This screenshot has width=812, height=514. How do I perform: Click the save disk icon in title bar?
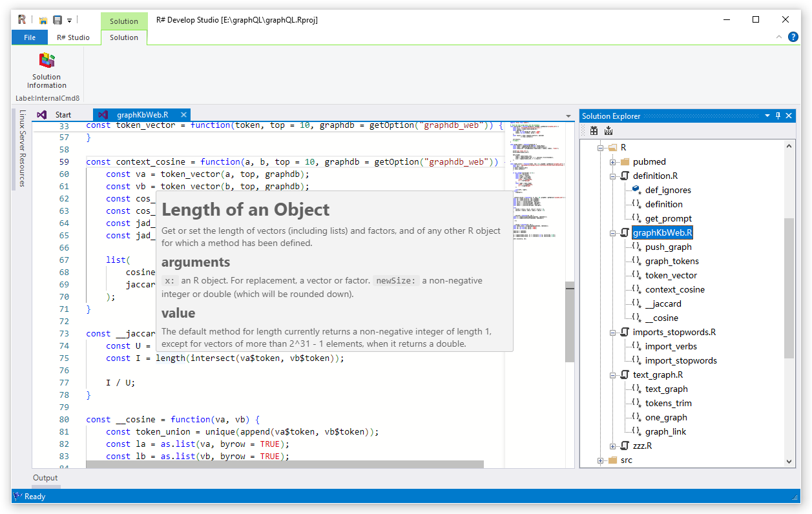click(x=57, y=20)
